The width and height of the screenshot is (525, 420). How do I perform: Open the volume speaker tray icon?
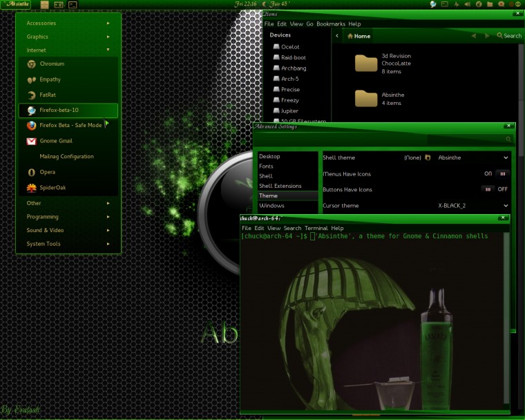[468, 4]
